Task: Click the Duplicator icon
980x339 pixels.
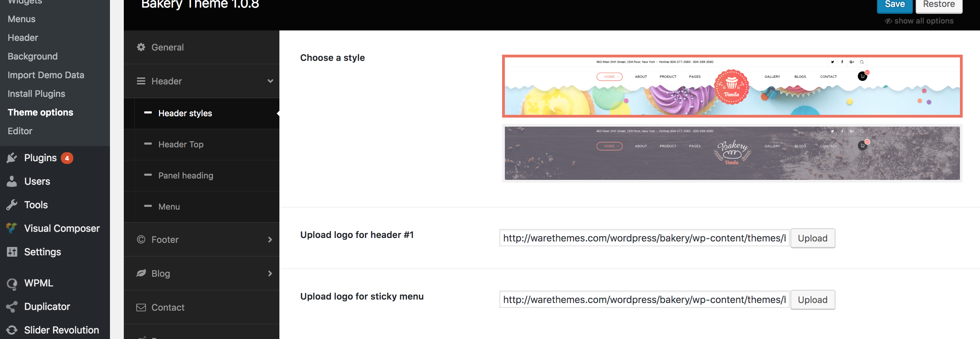Action: (x=12, y=307)
